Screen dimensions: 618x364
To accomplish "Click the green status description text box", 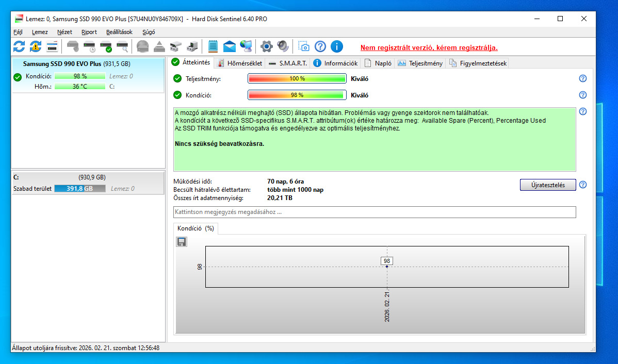I will tap(375, 139).
